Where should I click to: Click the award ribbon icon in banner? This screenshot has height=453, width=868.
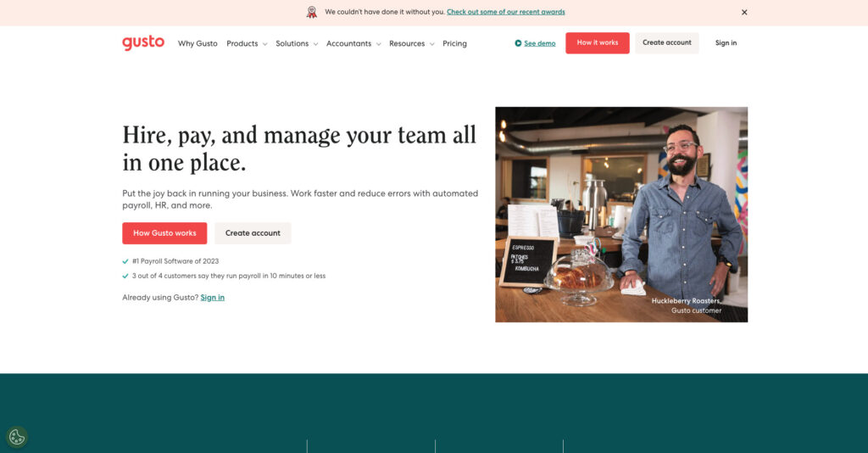point(312,12)
